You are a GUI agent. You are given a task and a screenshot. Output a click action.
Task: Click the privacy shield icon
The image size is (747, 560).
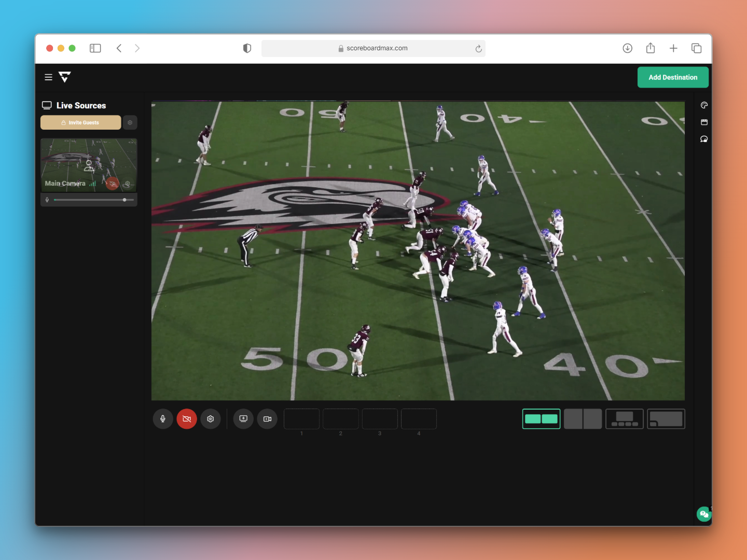click(x=247, y=48)
